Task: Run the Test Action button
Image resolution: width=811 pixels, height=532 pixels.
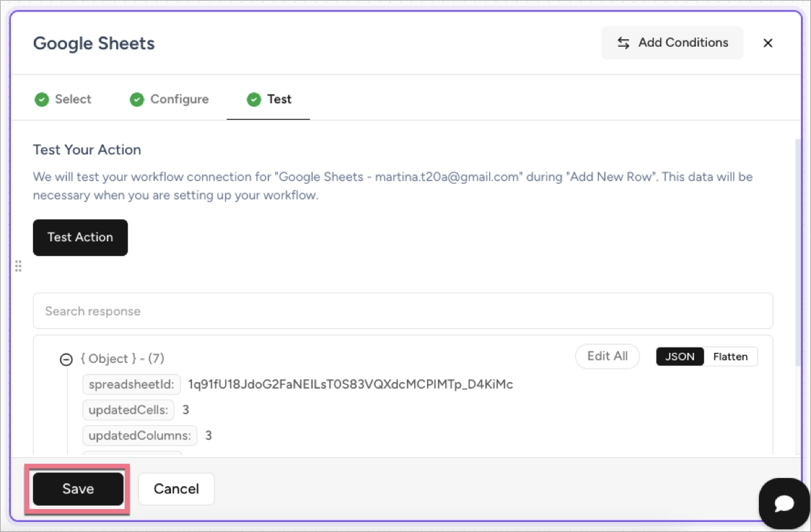Action: pyautogui.click(x=80, y=237)
